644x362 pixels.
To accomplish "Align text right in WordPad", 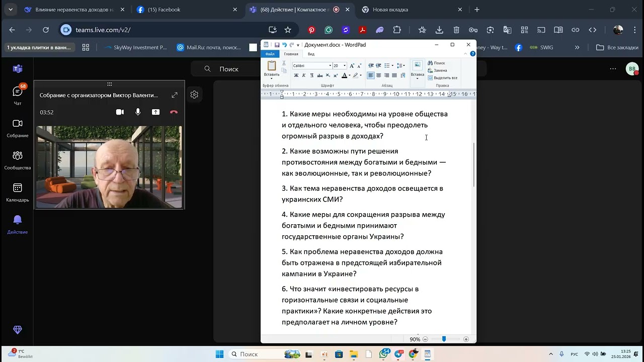I will click(x=386, y=75).
